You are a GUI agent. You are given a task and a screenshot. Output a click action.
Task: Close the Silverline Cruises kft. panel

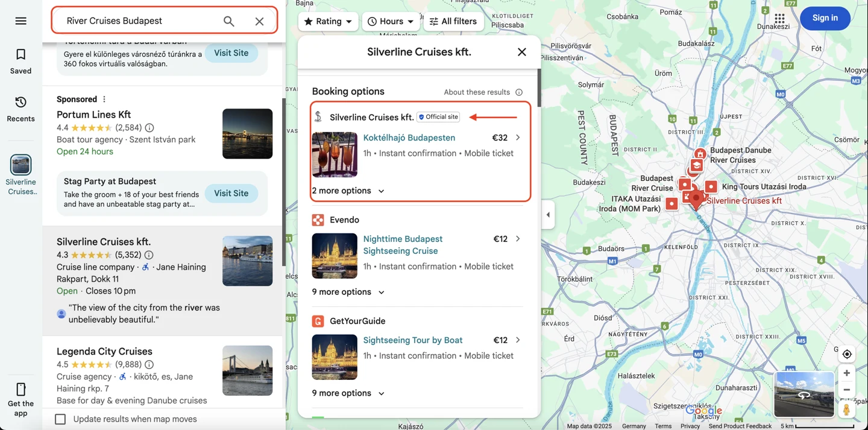pos(522,52)
